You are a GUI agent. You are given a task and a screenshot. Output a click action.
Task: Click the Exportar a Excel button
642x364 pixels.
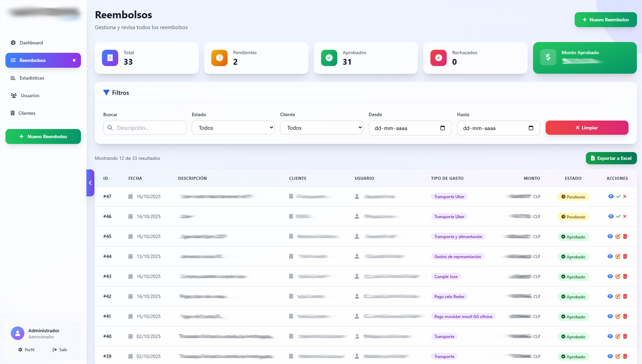coord(611,158)
